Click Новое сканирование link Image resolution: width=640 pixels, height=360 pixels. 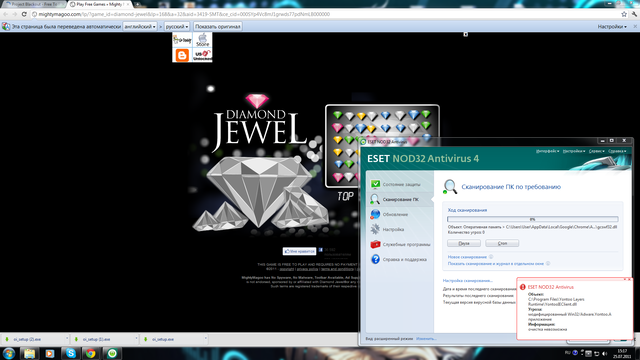pyautogui.click(x=467, y=257)
